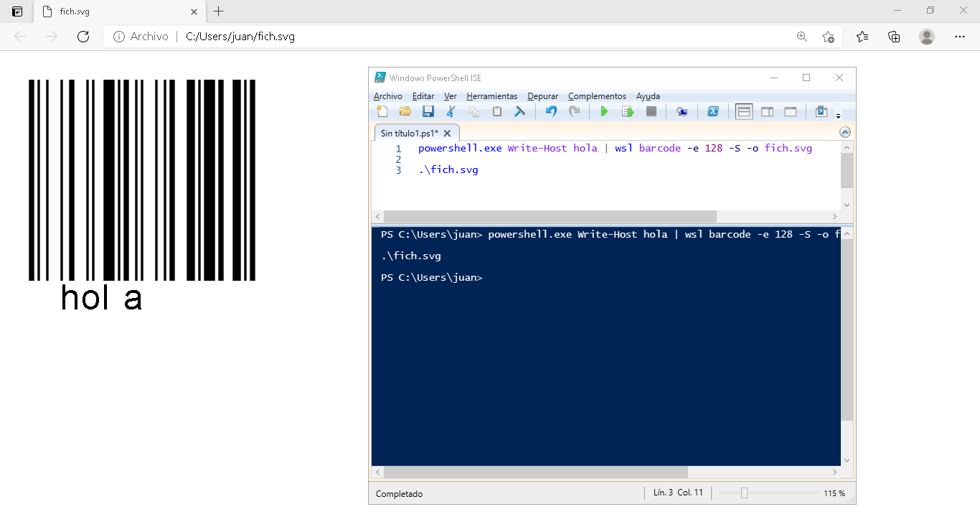Image resolution: width=980 pixels, height=522 pixels.
Task: Click the Undo arrow in ISE toolbar
Action: click(551, 111)
